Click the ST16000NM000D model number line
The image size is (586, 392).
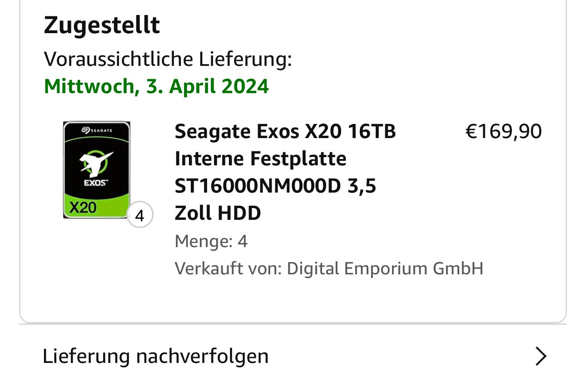(276, 186)
